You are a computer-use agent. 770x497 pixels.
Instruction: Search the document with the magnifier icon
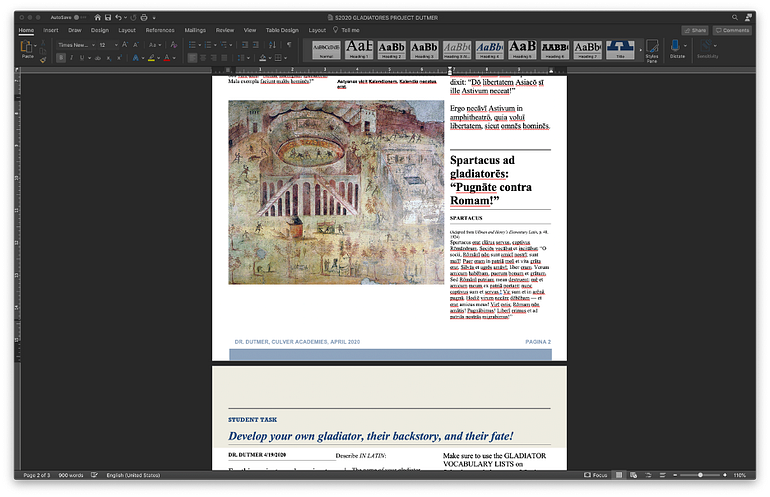pos(735,17)
